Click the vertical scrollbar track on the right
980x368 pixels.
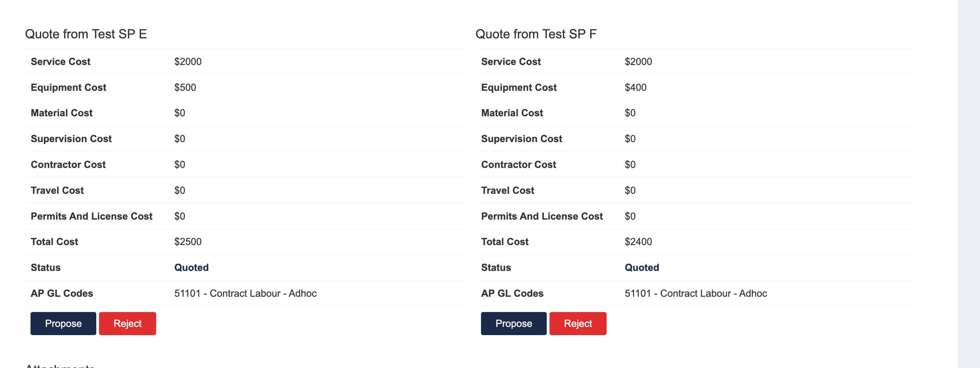click(969, 184)
